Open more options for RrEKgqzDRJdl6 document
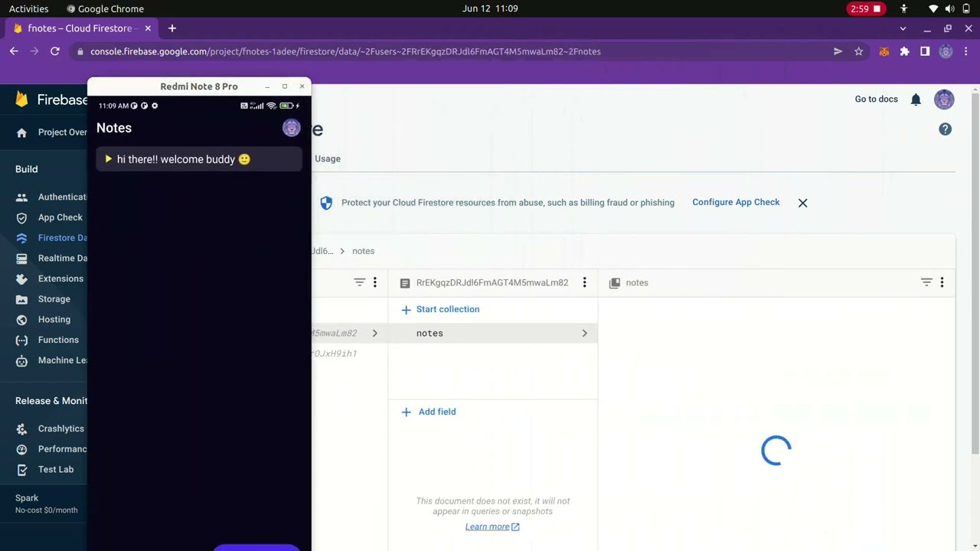 coord(584,282)
